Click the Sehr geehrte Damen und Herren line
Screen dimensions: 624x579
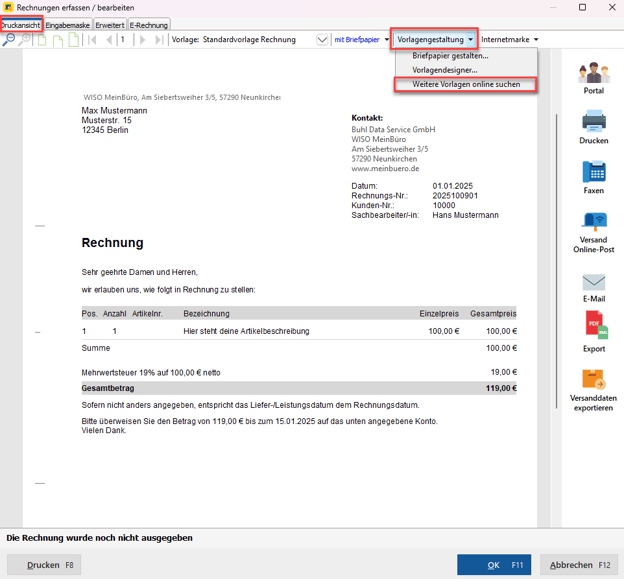tap(139, 272)
